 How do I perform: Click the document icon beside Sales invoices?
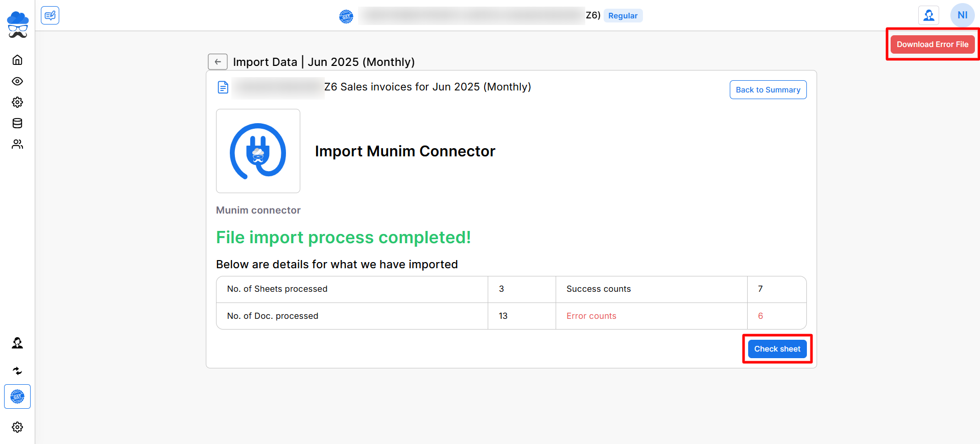[x=223, y=87]
